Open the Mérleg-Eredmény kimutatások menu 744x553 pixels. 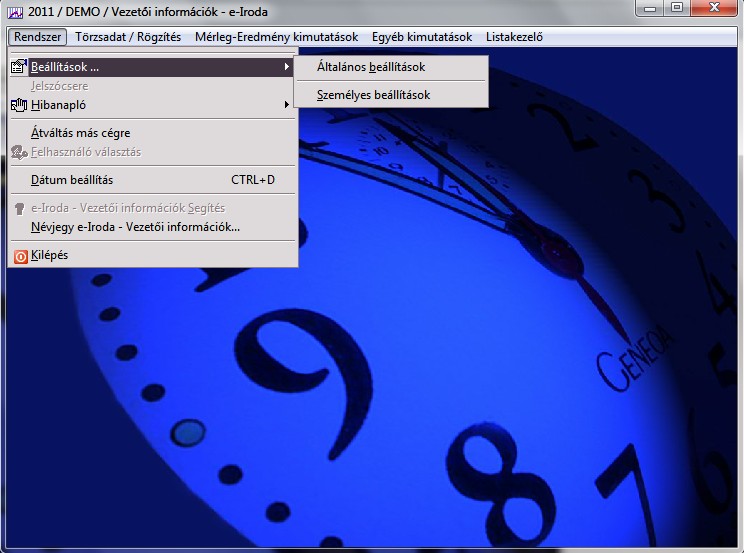276,37
